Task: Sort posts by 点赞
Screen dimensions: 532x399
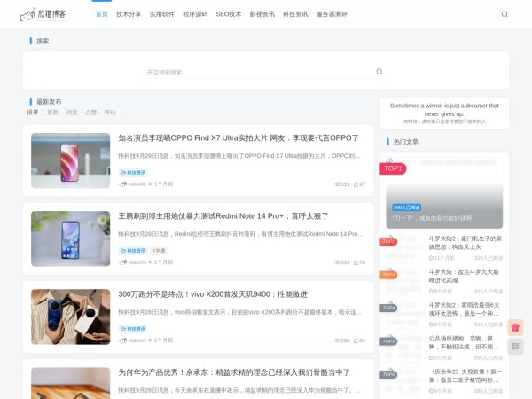Action: (90, 113)
